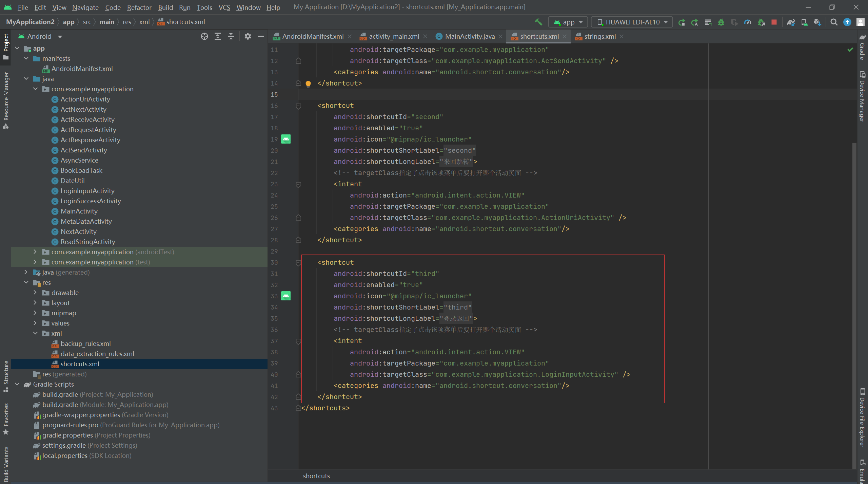Toggle the Project tool window sidebar button

click(x=6, y=46)
